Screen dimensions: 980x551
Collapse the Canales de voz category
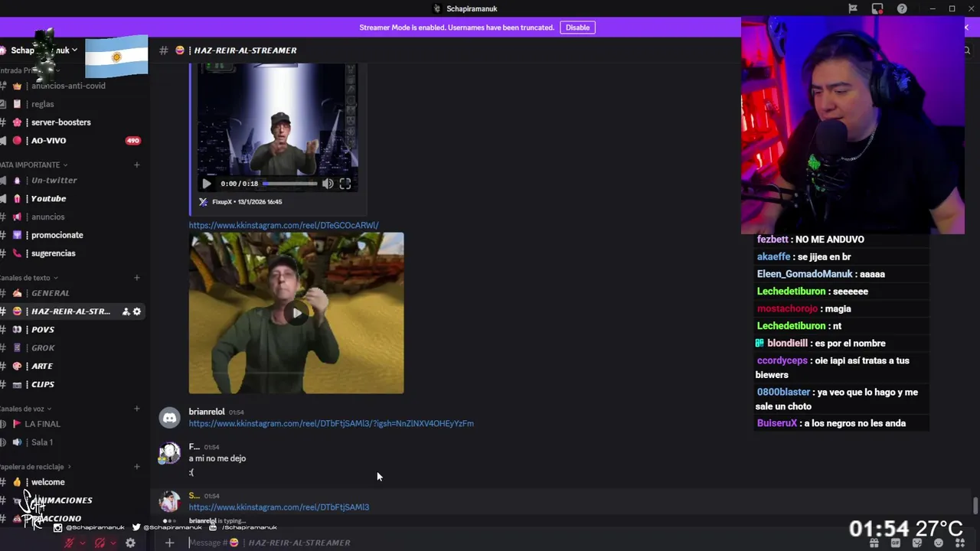pos(24,409)
